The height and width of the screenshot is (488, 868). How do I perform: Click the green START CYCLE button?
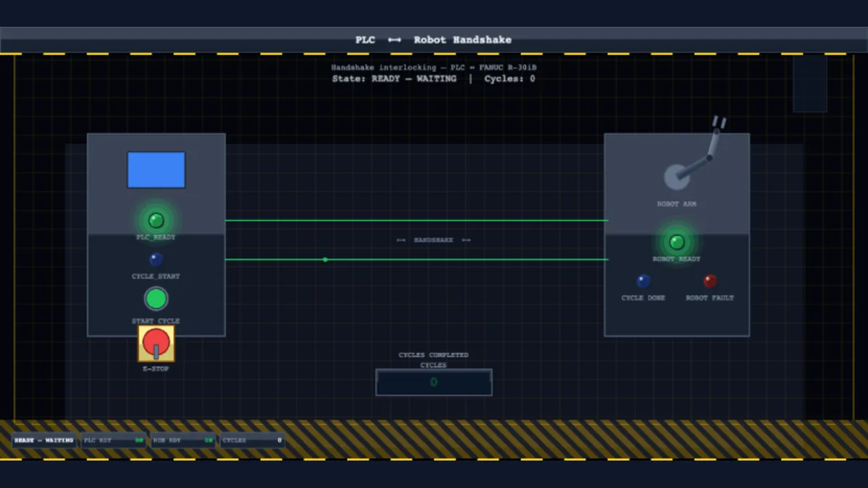tap(156, 299)
